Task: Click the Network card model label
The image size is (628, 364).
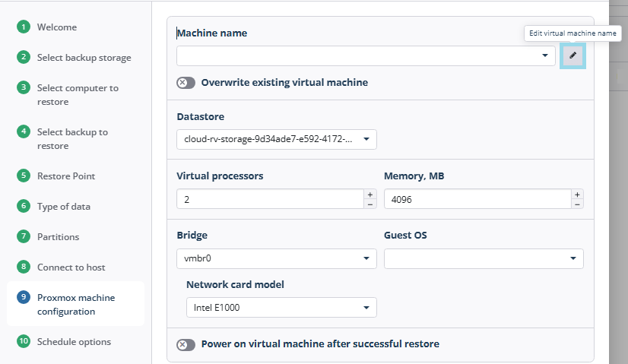Action: click(235, 285)
